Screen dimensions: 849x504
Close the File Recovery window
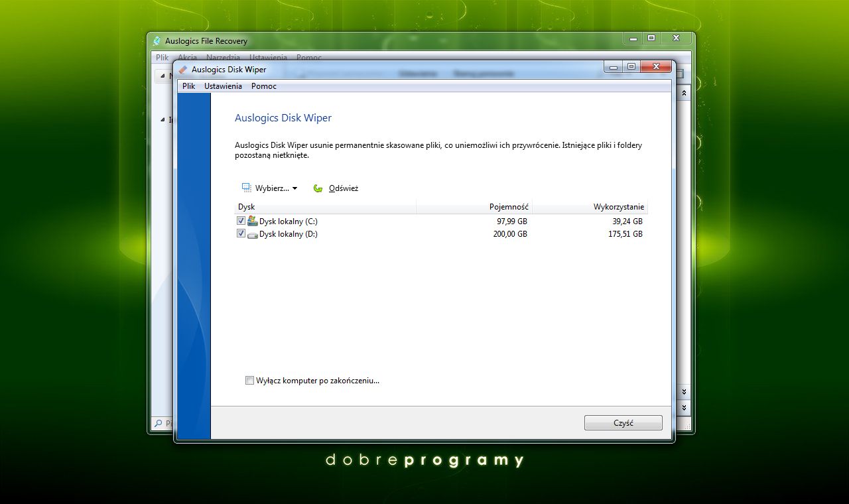point(676,38)
